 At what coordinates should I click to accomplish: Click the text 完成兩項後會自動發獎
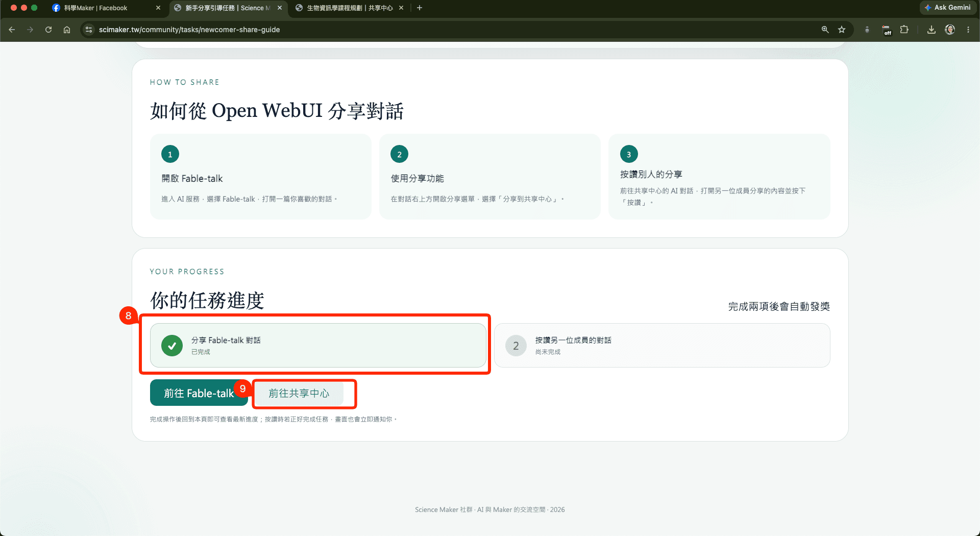pos(779,306)
